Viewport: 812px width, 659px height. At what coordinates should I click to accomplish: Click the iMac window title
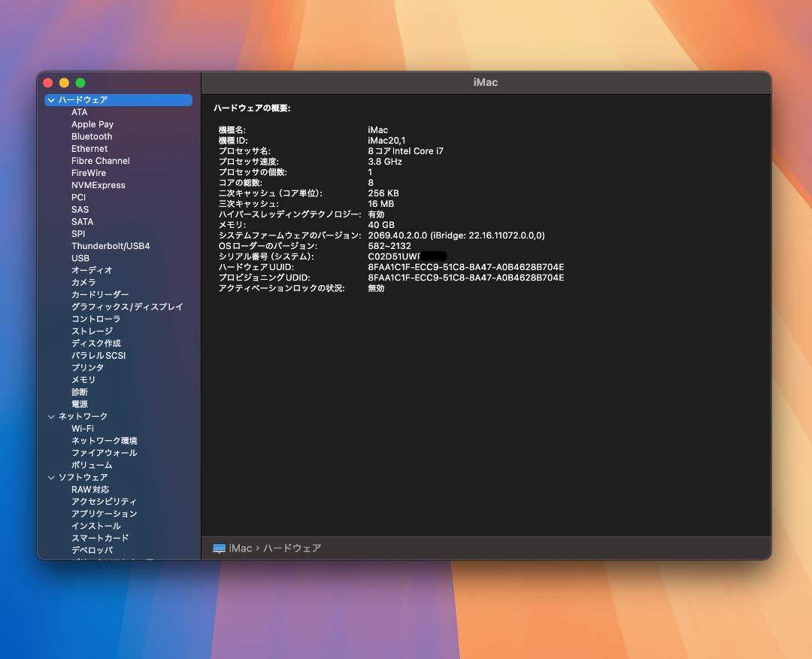[x=485, y=83]
